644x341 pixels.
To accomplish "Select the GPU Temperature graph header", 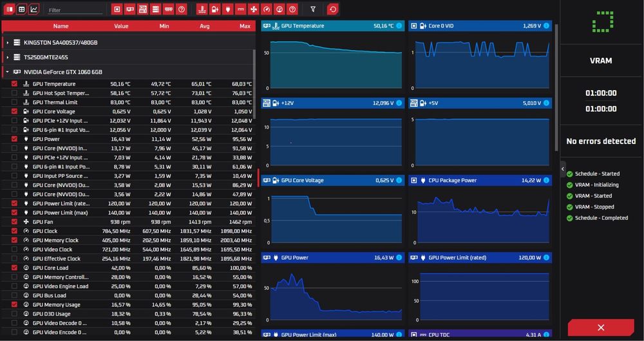I will 333,26.
